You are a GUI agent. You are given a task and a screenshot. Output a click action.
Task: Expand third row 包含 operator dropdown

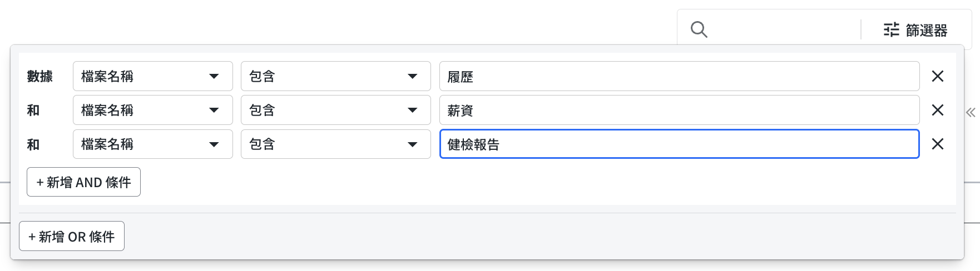[335, 144]
